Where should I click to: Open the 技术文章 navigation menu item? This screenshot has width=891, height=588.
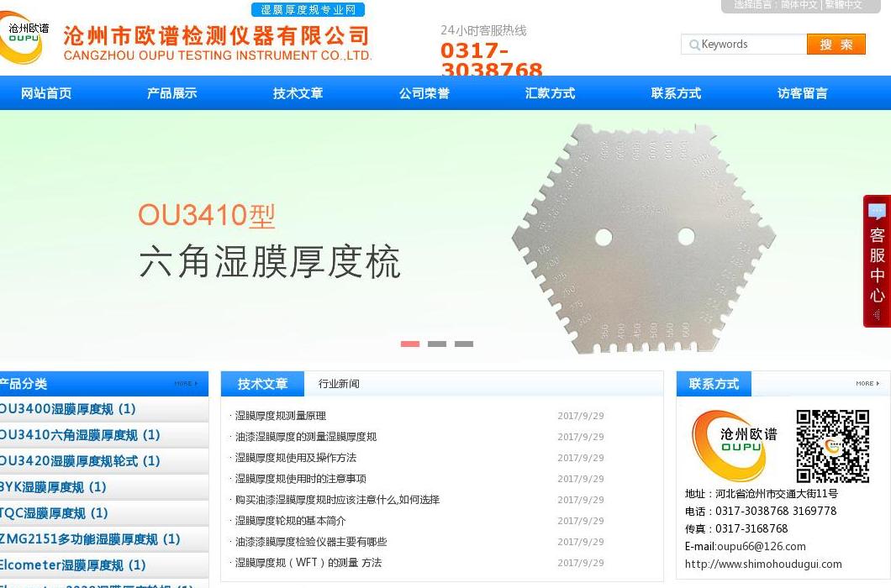coord(298,93)
